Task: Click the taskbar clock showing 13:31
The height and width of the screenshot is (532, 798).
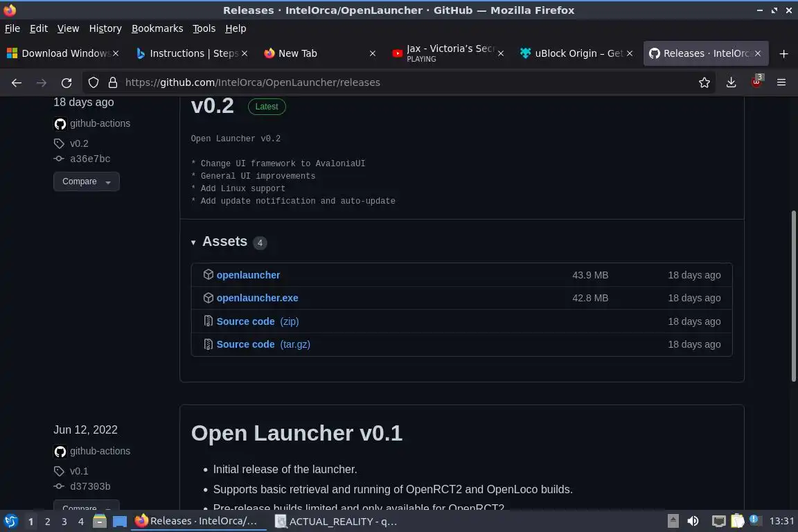Action: pyautogui.click(x=781, y=522)
